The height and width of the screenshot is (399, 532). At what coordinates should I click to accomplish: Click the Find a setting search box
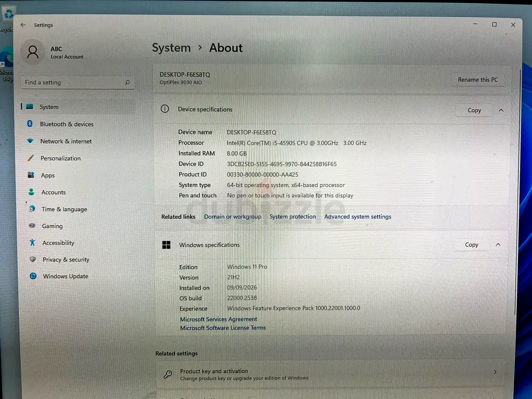pyautogui.click(x=78, y=82)
